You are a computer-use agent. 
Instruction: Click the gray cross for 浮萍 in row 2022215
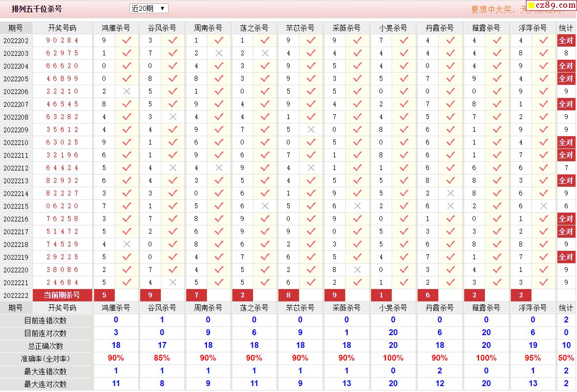(x=544, y=206)
